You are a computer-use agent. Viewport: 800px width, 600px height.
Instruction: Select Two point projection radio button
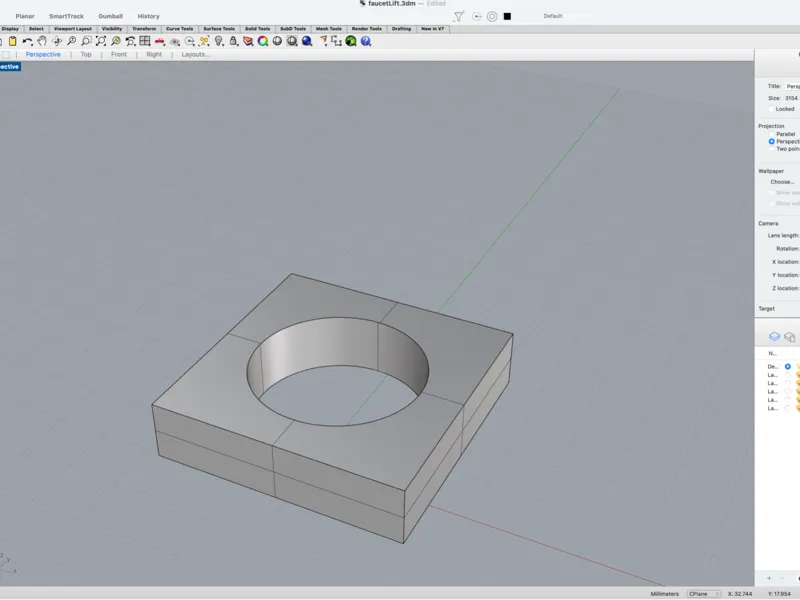click(771, 149)
